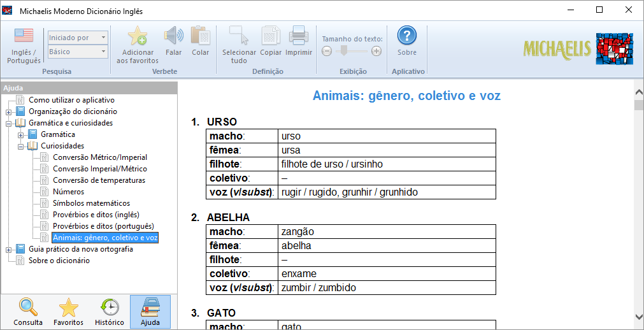Open the Sobre information icon
644x330 pixels.
tap(406, 36)
